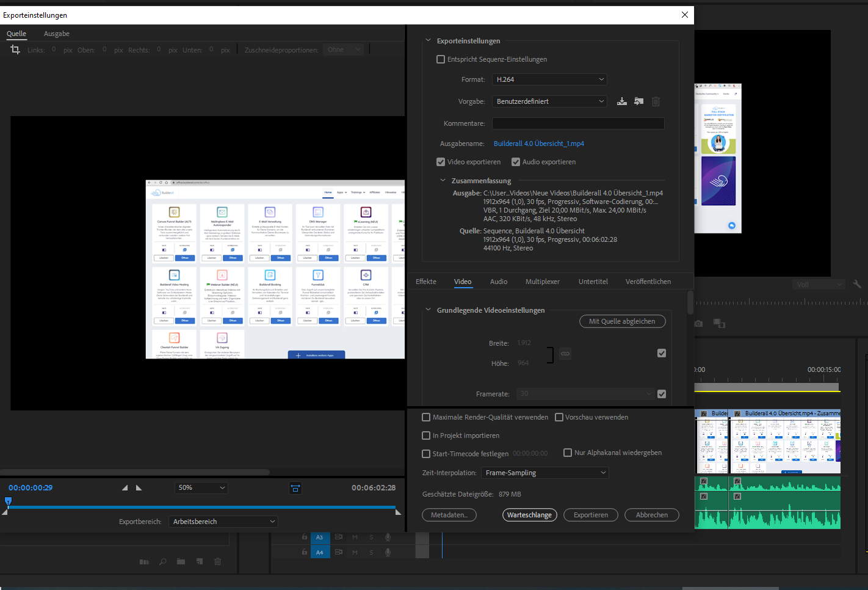868x590 pixels.
Task: Open the Voll resolution dropdown in monitor
Action: (819, 284)
